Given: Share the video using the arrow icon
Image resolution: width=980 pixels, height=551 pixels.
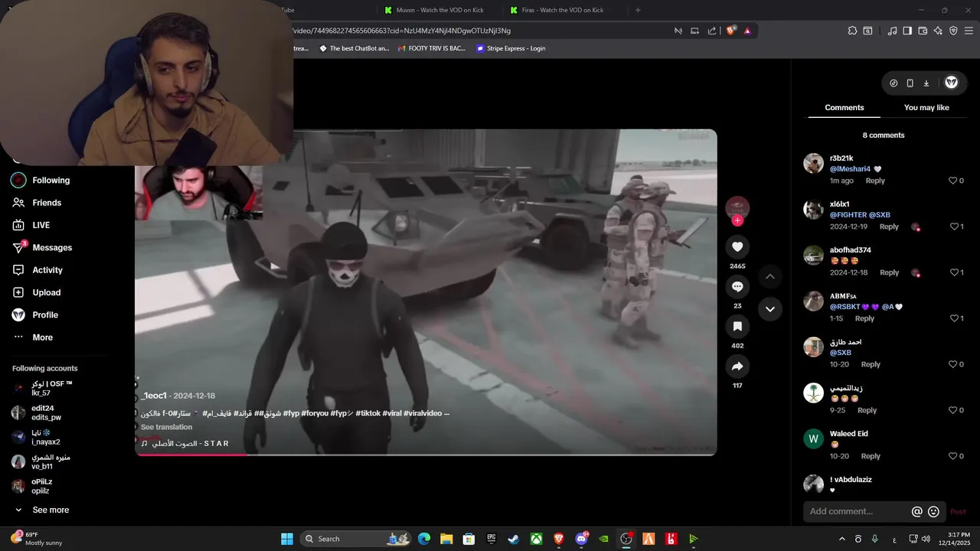Looking at the screenshot, I should (x=737, y=367).
